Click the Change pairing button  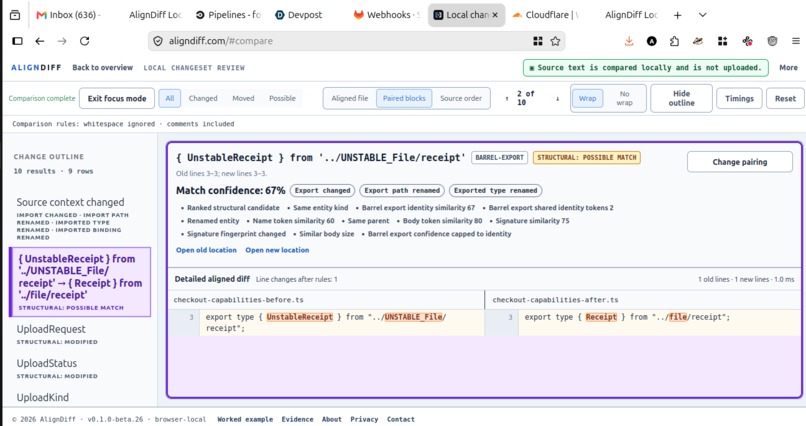click(740, 162)
